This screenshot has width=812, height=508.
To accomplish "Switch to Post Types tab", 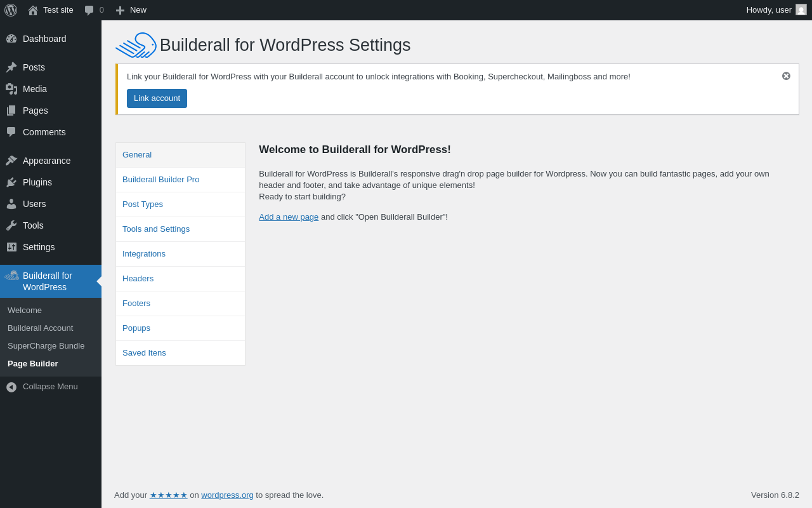I will click(x=180, y=204).
